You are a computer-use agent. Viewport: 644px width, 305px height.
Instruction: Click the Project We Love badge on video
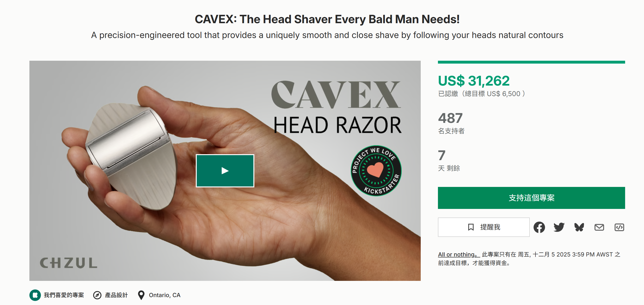[x=376, y=170]
